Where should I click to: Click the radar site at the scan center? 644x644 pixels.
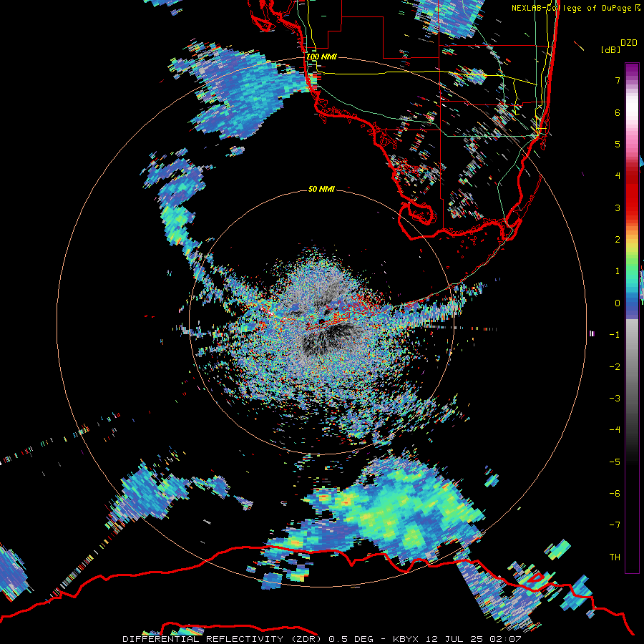pyautogui.click(x=322, y=321)
